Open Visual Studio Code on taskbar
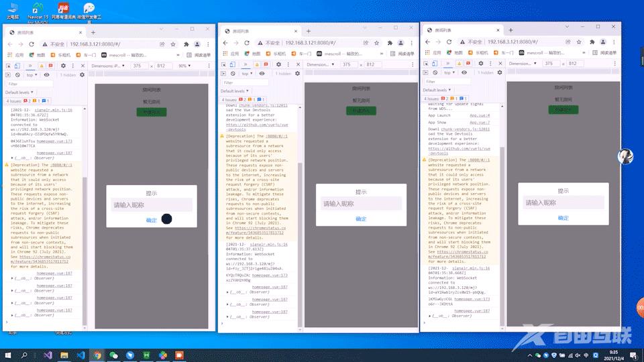 (x=81, y=355)
